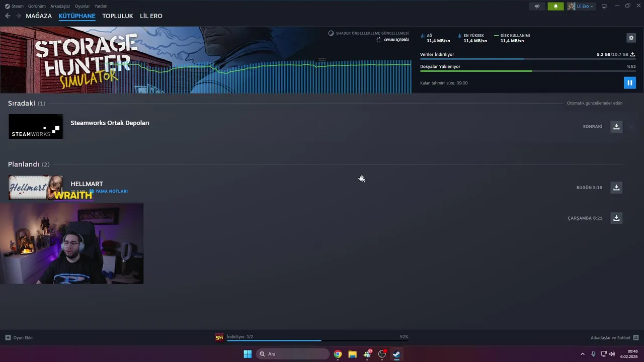Open the Windows Start menu
The image size is (644, 362).
coord(248,354)
